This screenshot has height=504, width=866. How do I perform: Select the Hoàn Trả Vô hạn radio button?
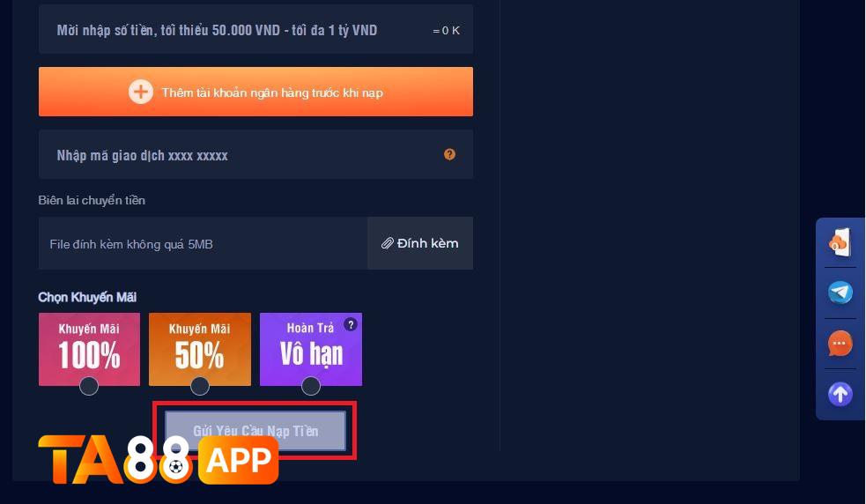pyautogui.click(x=311, y=386)
